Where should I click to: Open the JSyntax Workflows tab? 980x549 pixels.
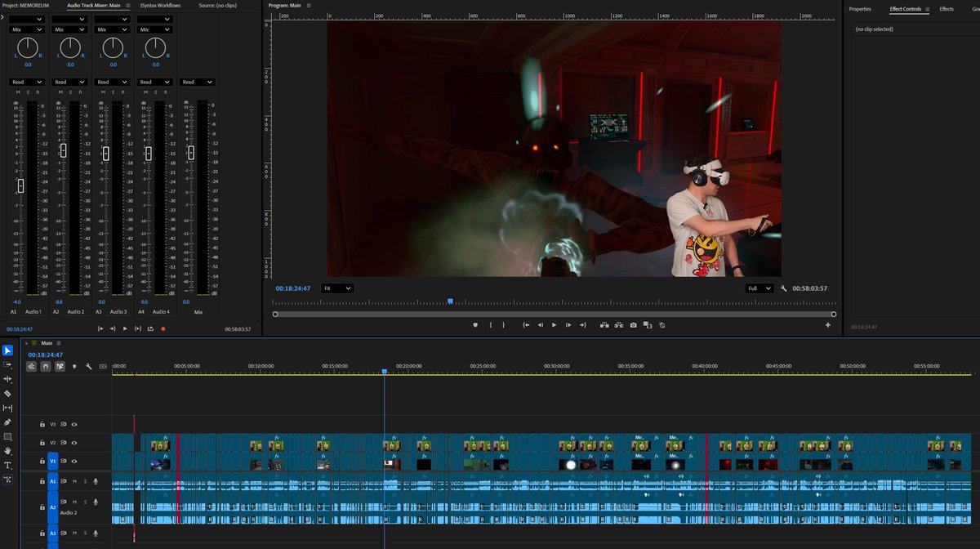click(x=161, y=7)
